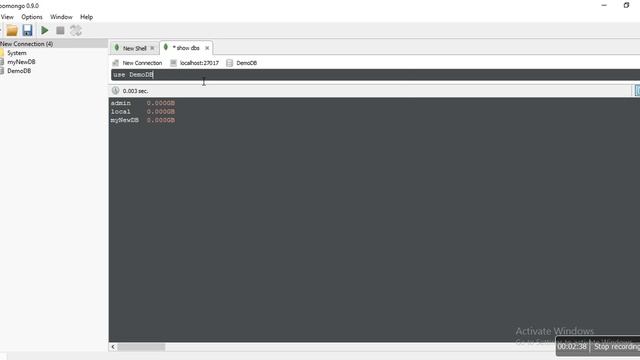The height and width of the screenshot is (360, 640).
Task: Open the Window menu
Action: click(x=61, y=17)
